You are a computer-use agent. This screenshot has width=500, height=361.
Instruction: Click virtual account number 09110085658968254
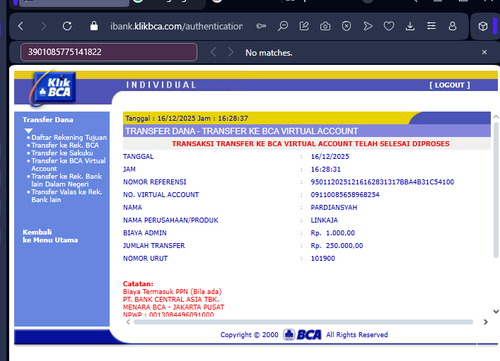coord(345,195)
